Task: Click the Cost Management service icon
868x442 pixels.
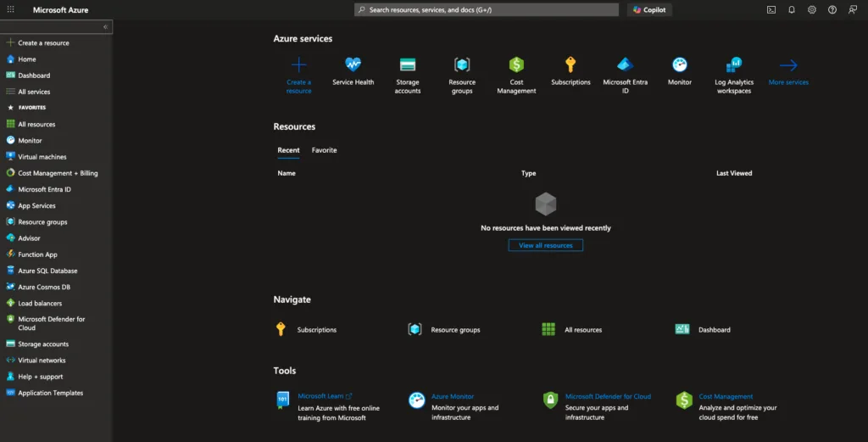Action: pos(516,65)
